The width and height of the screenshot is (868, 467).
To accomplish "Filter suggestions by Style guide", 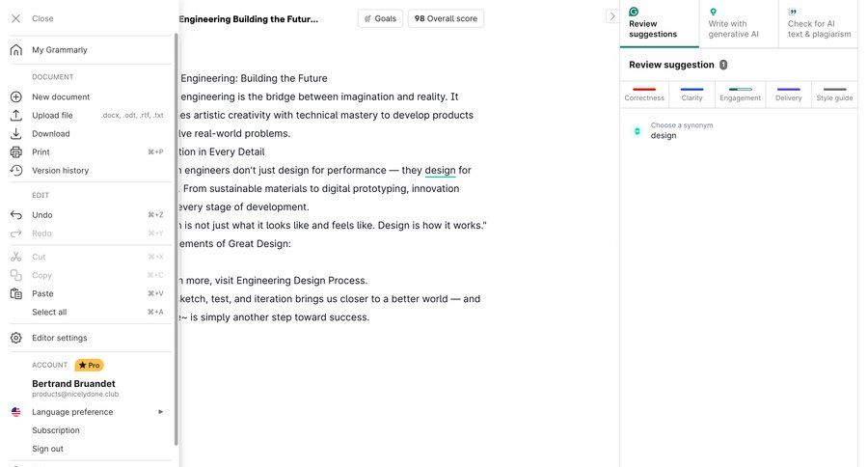I will point(834,95).
